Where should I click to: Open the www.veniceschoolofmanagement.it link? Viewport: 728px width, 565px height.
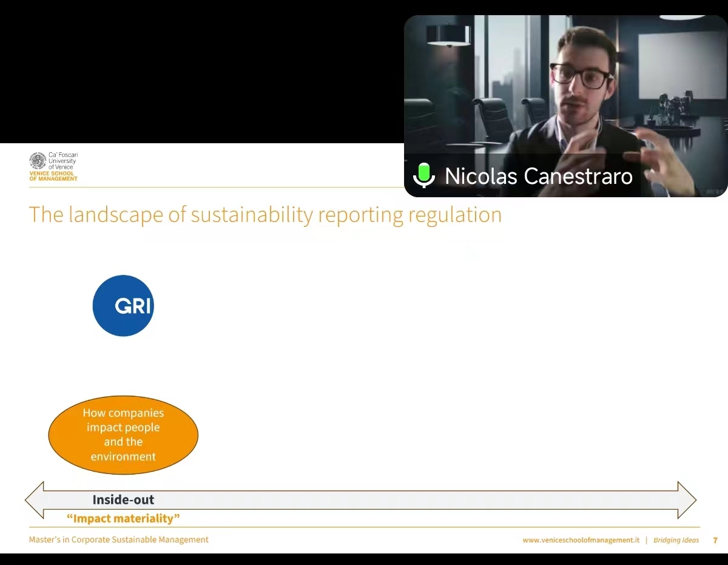click(581, 540)
